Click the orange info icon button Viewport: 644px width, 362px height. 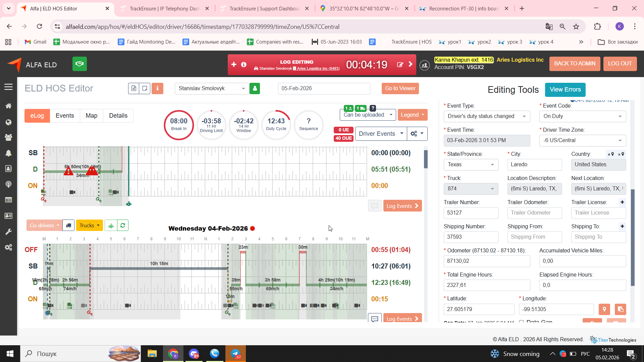(x=157, y=88)
